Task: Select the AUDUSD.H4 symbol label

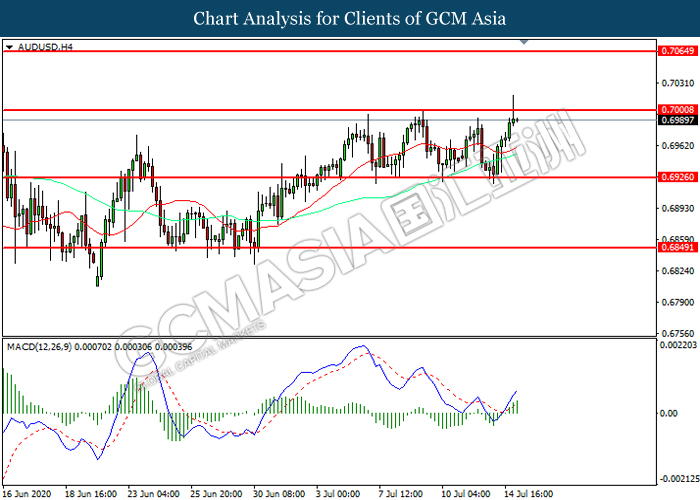Action: 37,46
